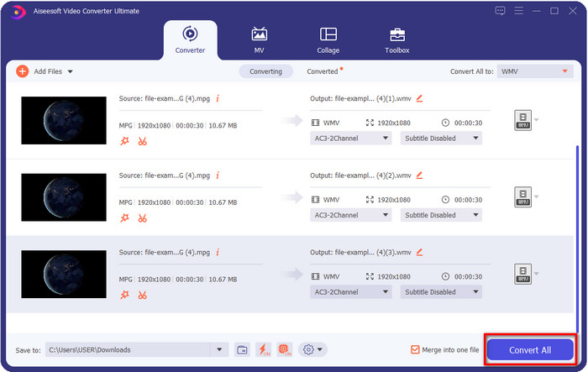Viewport: 588px width, 372px height.
Task: Open the format profile icon for (4)(2).wmv
Action: [x=522, y=197]
